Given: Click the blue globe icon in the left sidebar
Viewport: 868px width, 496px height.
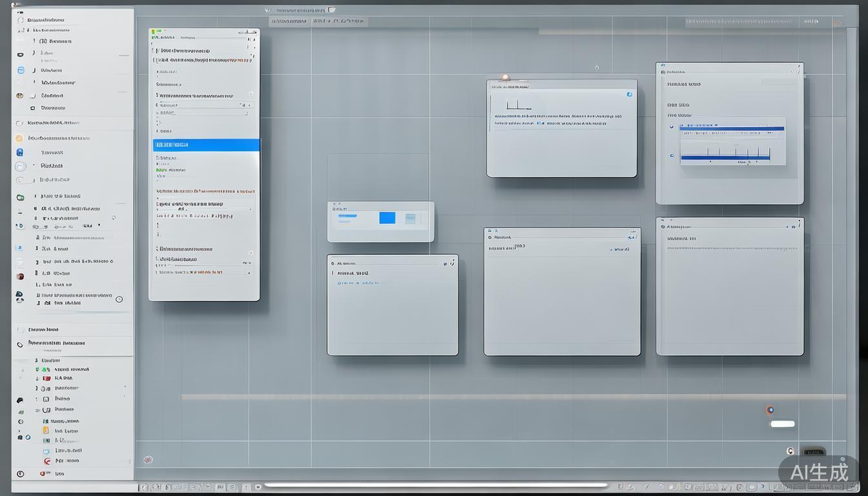Looking at the screenshot, I should click(20, 152).
